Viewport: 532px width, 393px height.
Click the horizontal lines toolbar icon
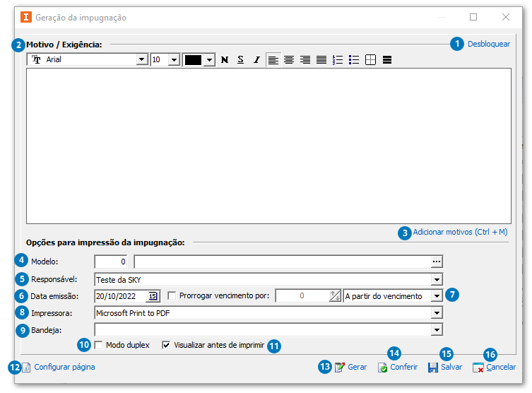(x=387, y=60)
